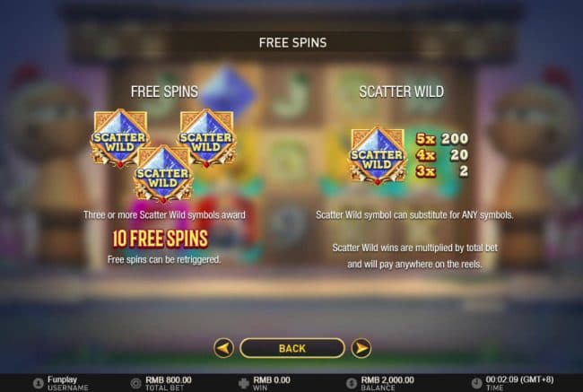Click the left arrow previous page button
Screen dimensions: 583x392
click(223, 348)
